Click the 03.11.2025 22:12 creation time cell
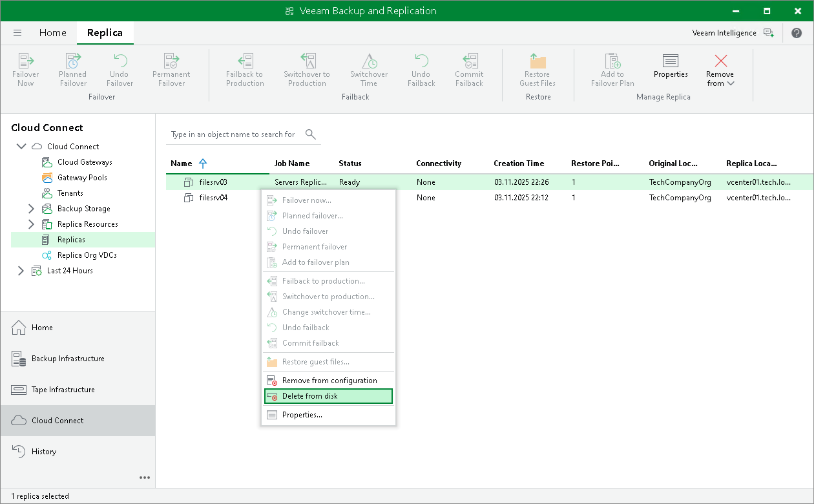814x504 pixels. 521,198
